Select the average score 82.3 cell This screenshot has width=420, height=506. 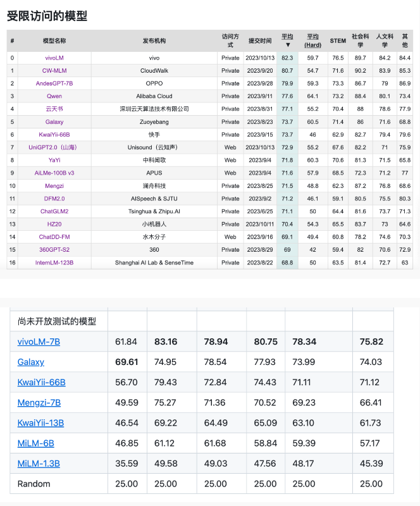coord(287,58)
